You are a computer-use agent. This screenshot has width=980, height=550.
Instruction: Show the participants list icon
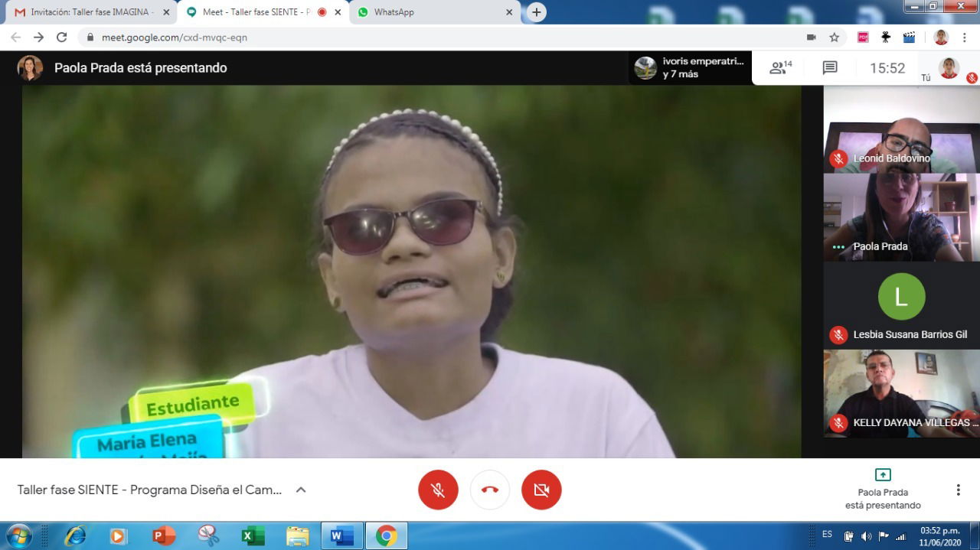780,68
